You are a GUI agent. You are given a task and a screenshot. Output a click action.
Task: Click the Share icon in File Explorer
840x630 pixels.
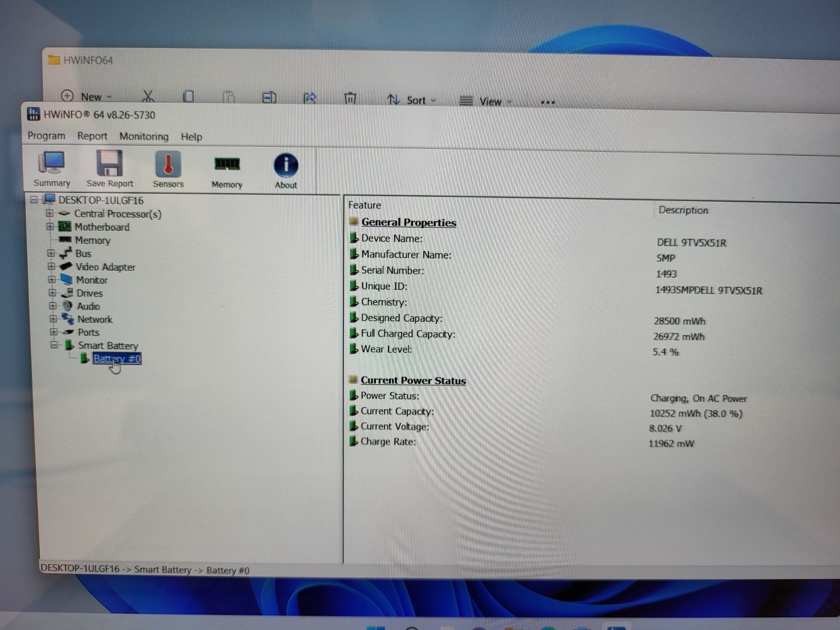click(310, 98)
